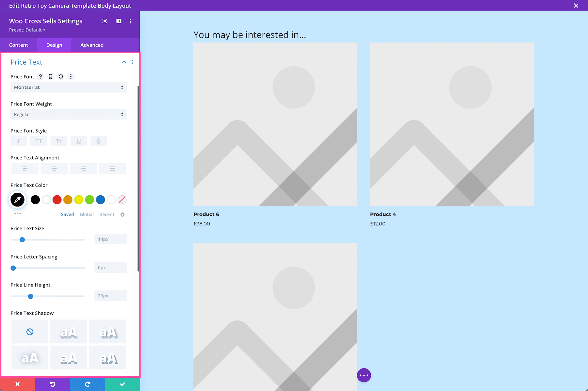Collapse the Price Text section

tap(124, 62)
